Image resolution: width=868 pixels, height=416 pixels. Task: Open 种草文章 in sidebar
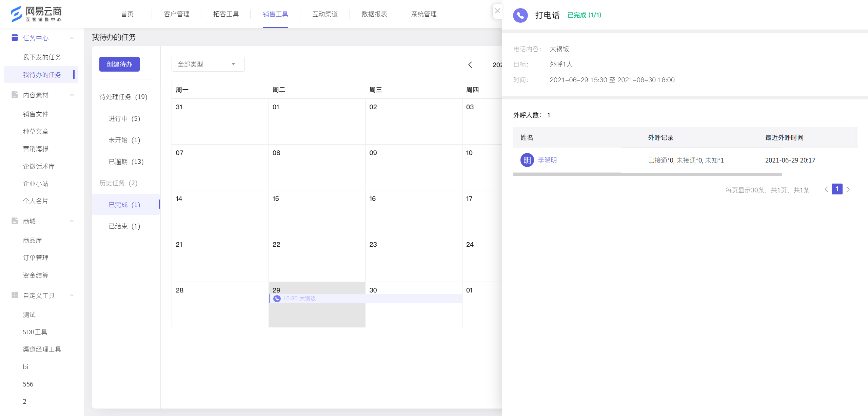click(36, 131)
